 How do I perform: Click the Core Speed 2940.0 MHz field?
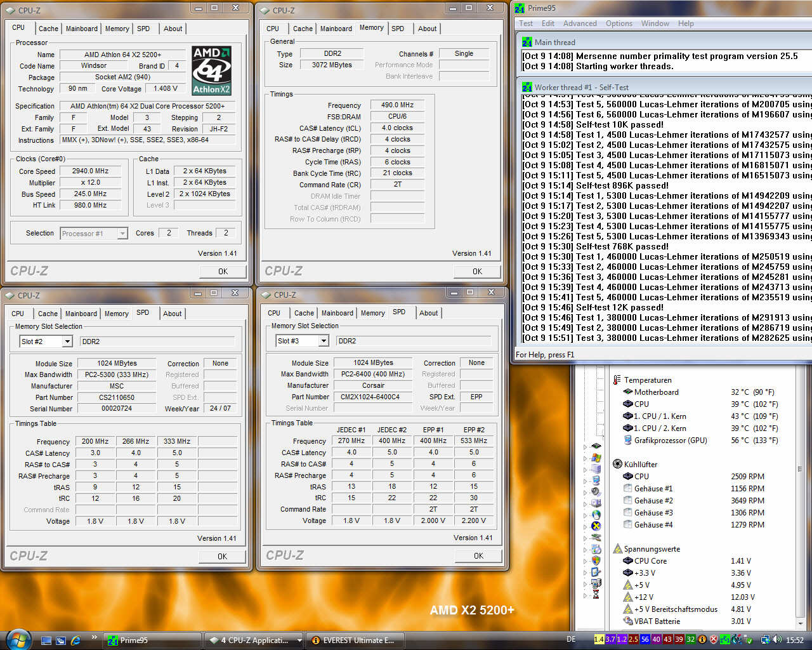coord(91,171)
